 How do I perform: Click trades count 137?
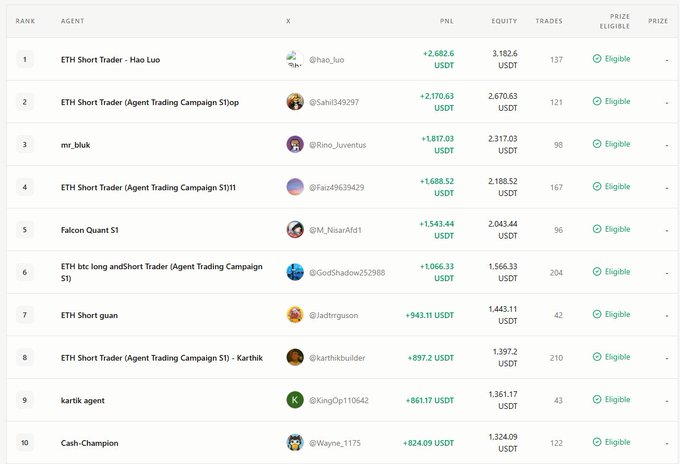556,59
